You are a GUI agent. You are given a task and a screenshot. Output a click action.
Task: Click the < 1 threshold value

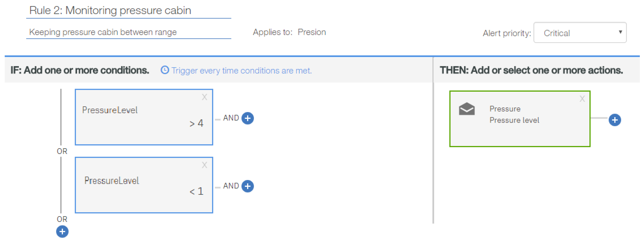click(x=196, y=191)
